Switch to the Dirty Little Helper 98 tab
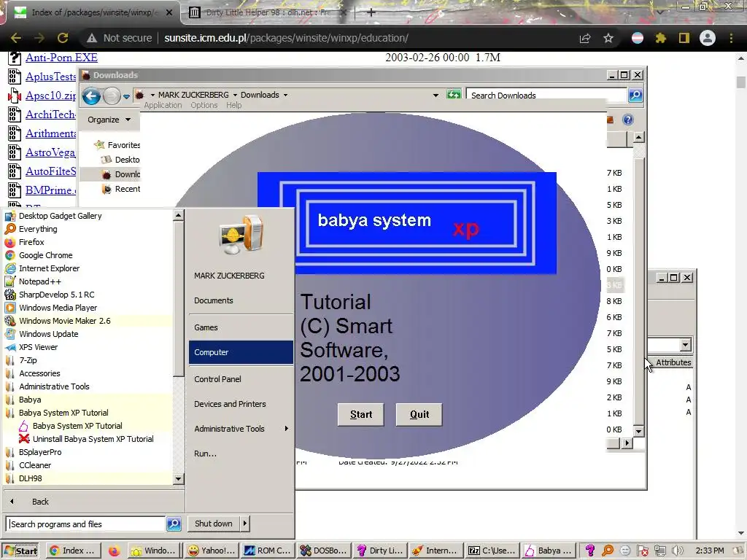The height and width of the screenshot is (560, 747). pos(268,12)
